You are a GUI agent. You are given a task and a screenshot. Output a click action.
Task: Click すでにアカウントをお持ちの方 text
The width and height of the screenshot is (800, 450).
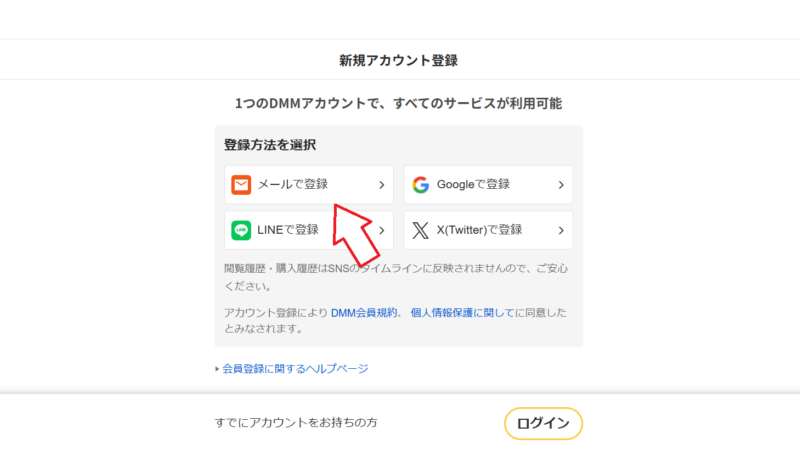click(296, 422)
